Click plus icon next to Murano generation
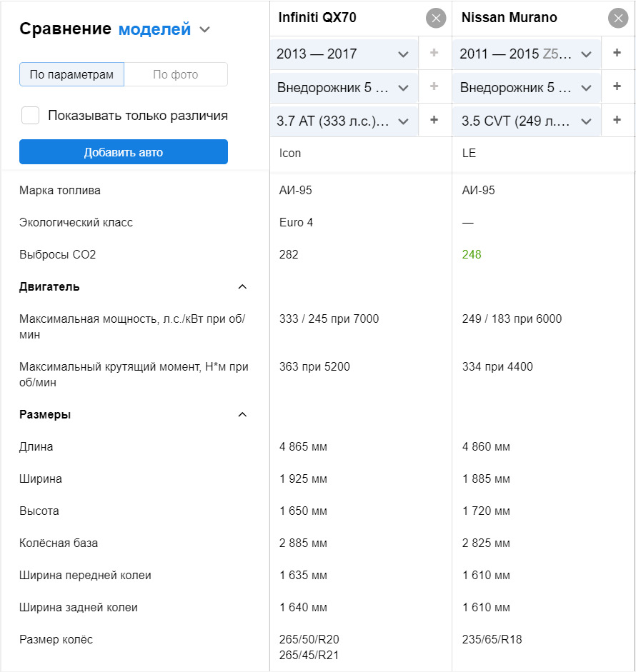This screenshot has height=672, width=636. point(617,53)
